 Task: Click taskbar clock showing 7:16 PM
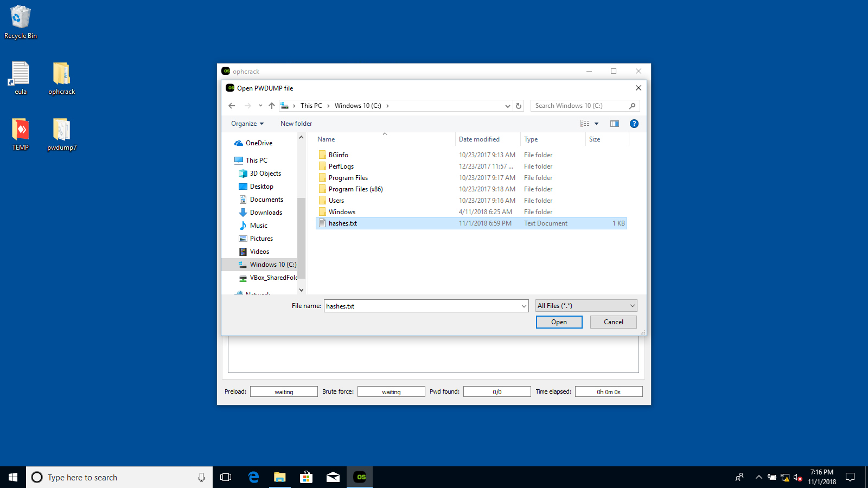tap(822, 477)
